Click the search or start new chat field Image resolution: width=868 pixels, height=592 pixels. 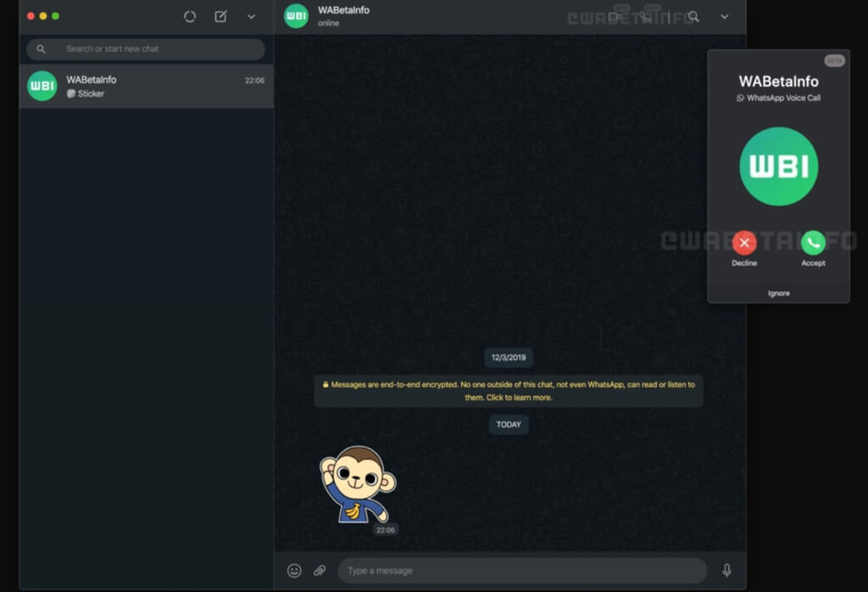coord(146,48)
